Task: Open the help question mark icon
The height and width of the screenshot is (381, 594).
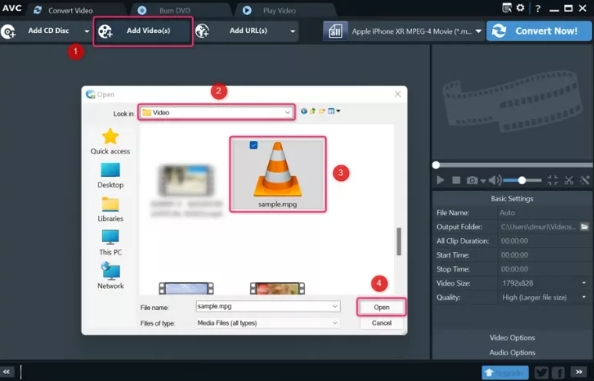Action: (x=538, y=8)
